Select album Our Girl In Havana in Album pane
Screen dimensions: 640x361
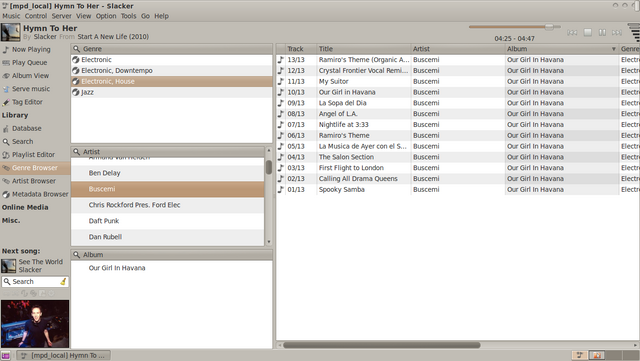click(x=171, y=268)
